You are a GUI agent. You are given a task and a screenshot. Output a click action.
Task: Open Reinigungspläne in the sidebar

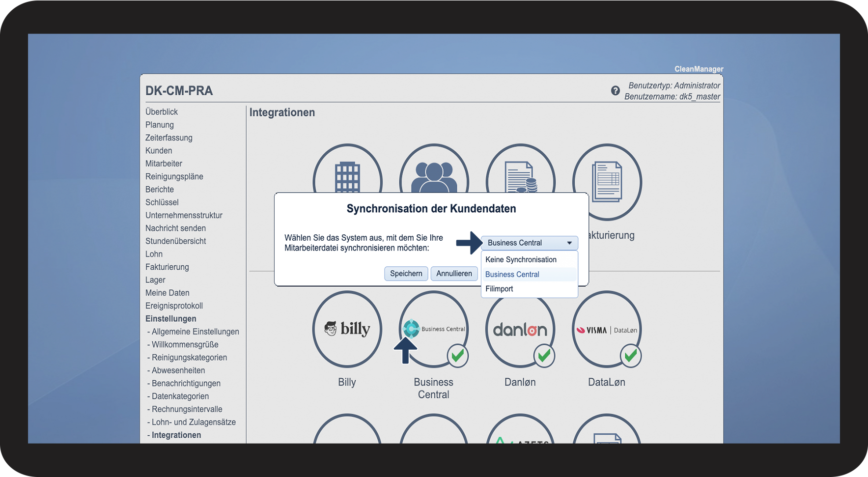(174, 176)
